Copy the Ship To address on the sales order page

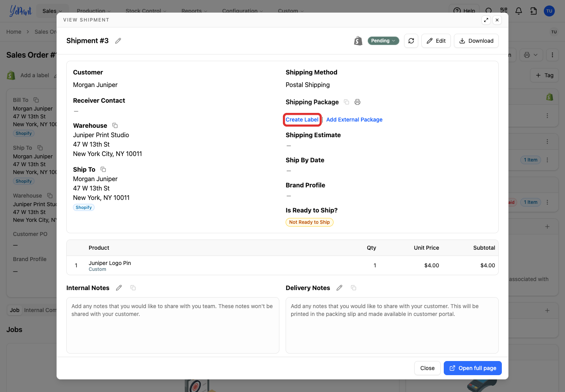[40, 148]
